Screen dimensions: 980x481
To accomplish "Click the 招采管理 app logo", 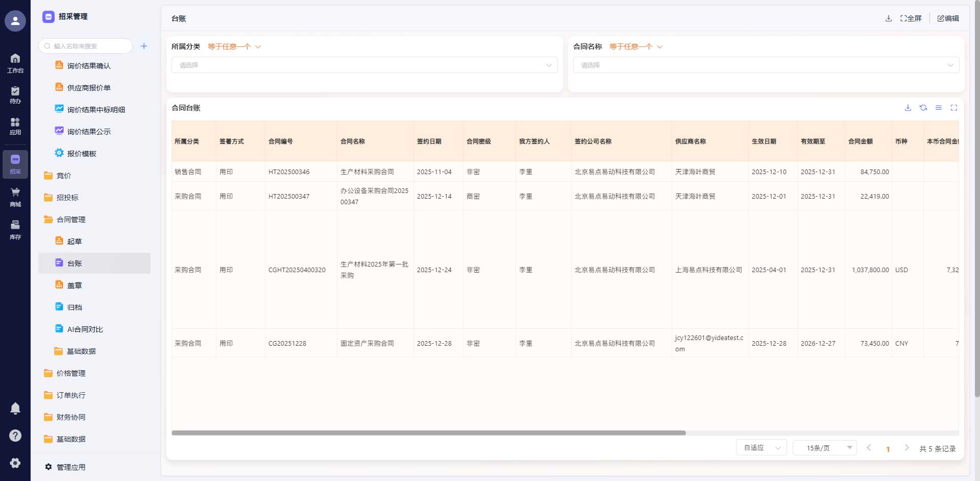I will point(48,17).
